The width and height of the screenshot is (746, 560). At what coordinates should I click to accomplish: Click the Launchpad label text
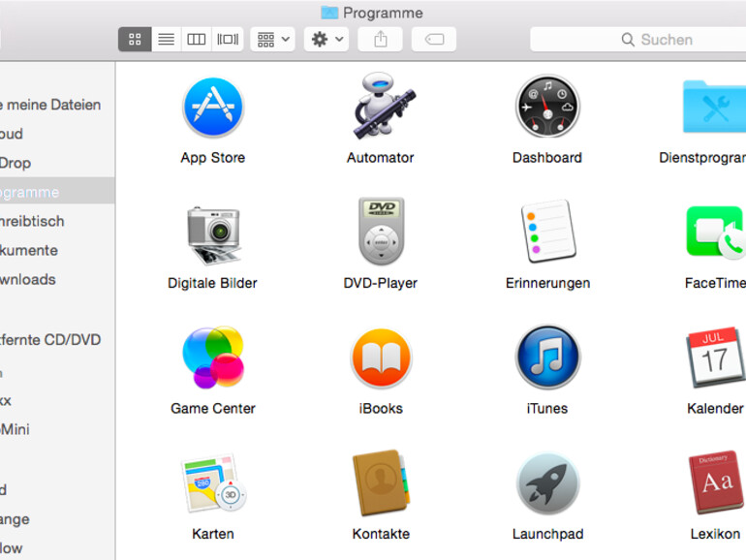[x=547, y=534]
